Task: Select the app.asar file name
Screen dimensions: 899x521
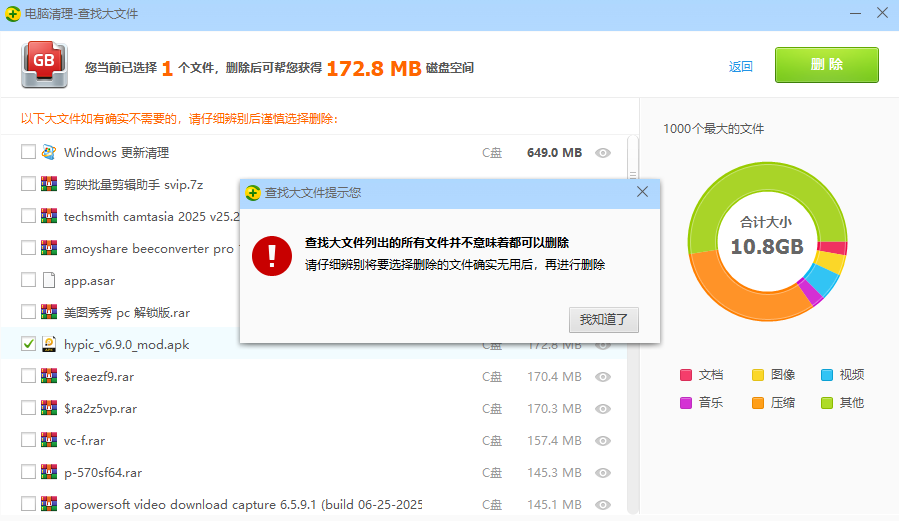Action: tap(89, 281)
